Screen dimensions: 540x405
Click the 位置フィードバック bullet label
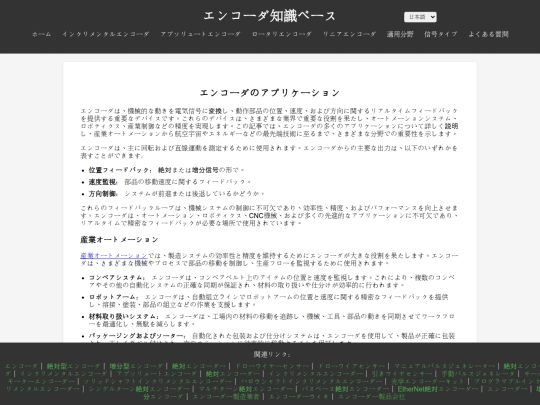tap(119, 170)
